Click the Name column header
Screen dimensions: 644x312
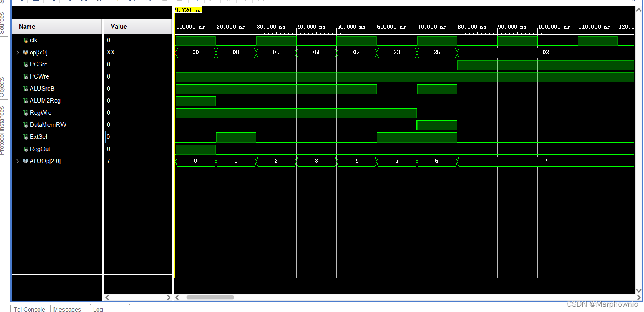click(56, 27)
